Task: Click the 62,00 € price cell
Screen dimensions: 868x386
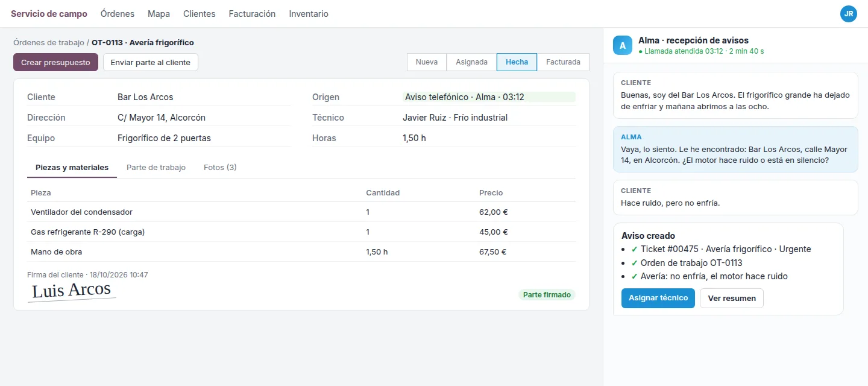Action: [x=493, y=212]
